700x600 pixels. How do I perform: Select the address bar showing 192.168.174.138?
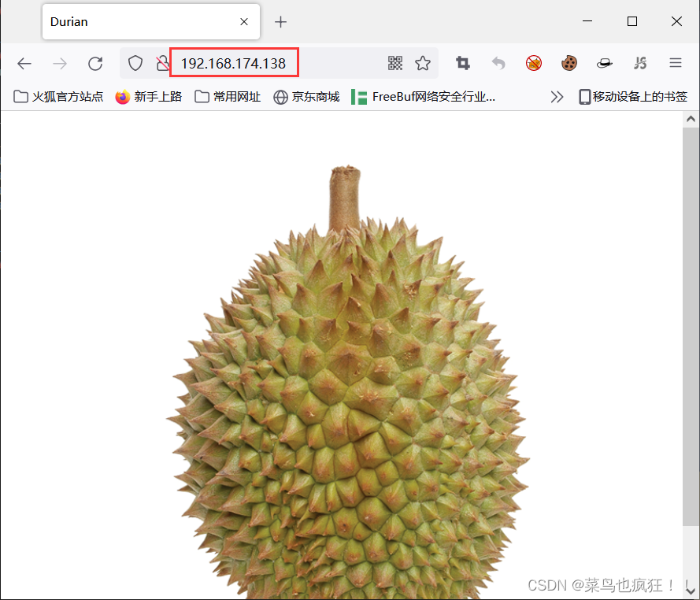pyautogui.click(x=234, y=63)
